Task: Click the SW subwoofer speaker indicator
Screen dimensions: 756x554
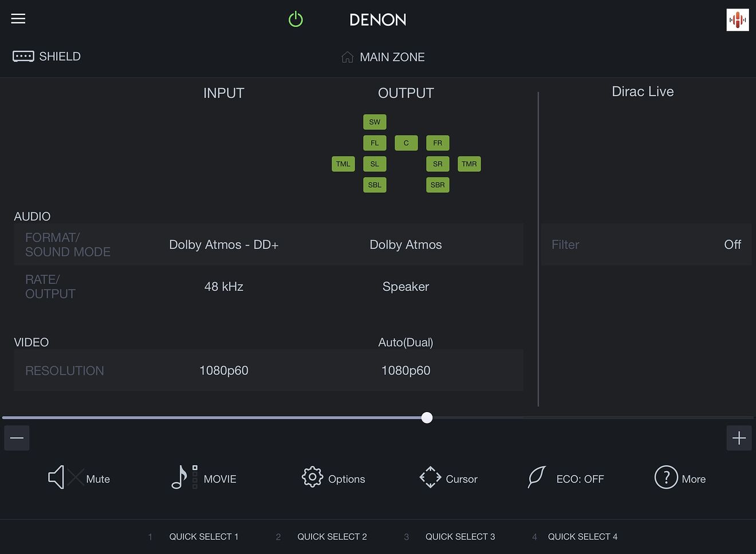Action: point(375,122)
